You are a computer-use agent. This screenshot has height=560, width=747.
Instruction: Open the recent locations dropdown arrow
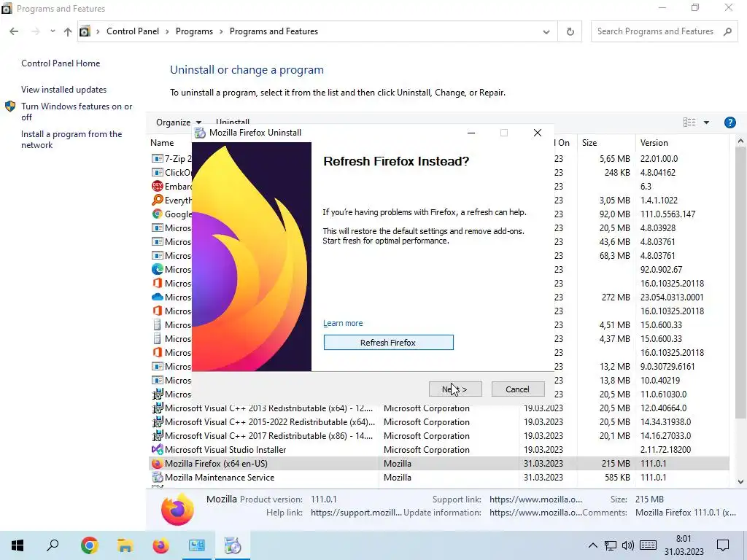(x=53, y=31)
